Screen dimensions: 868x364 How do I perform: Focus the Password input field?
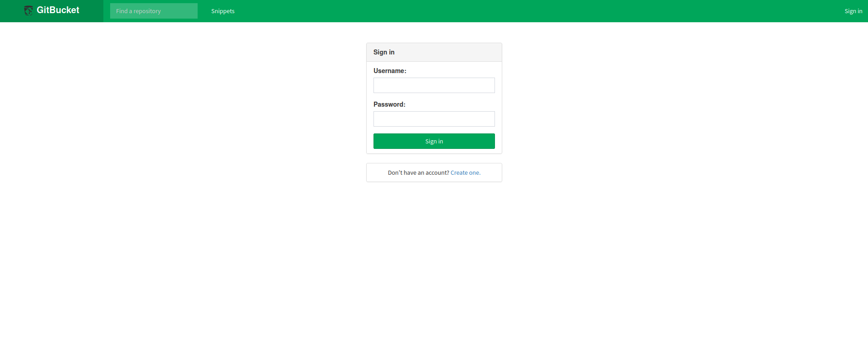(x=434, y=119)
